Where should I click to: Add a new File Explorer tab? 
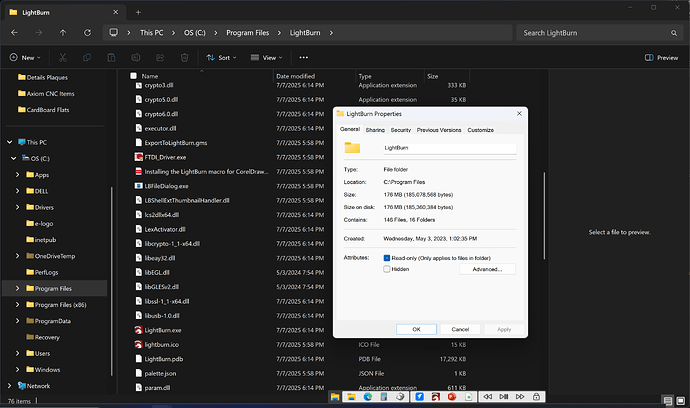click(138, 12)
